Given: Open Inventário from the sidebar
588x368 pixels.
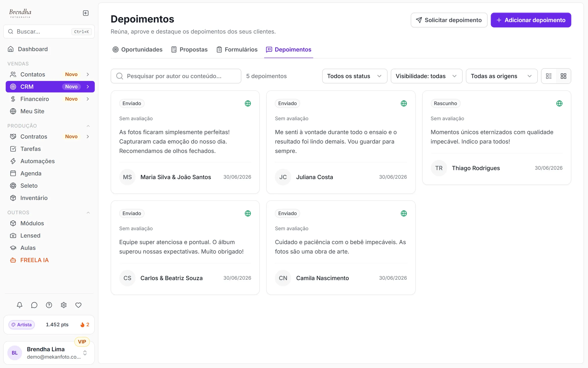Looking at the screenshot, I should (x=50, y=198).
